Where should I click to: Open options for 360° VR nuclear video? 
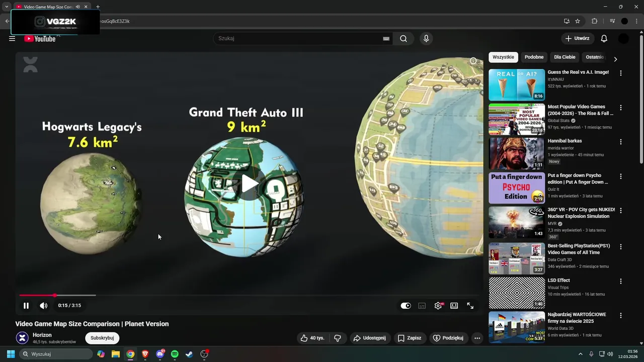pyautogui.click(x=621, y=211)
